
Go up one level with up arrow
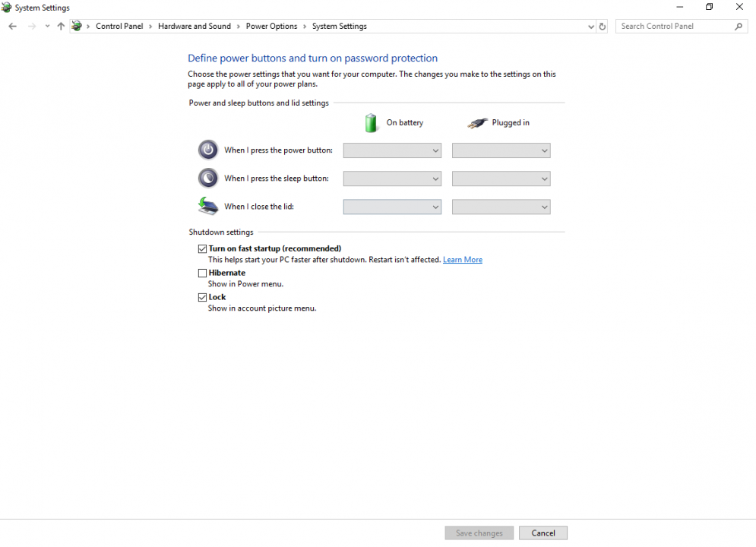61,27
